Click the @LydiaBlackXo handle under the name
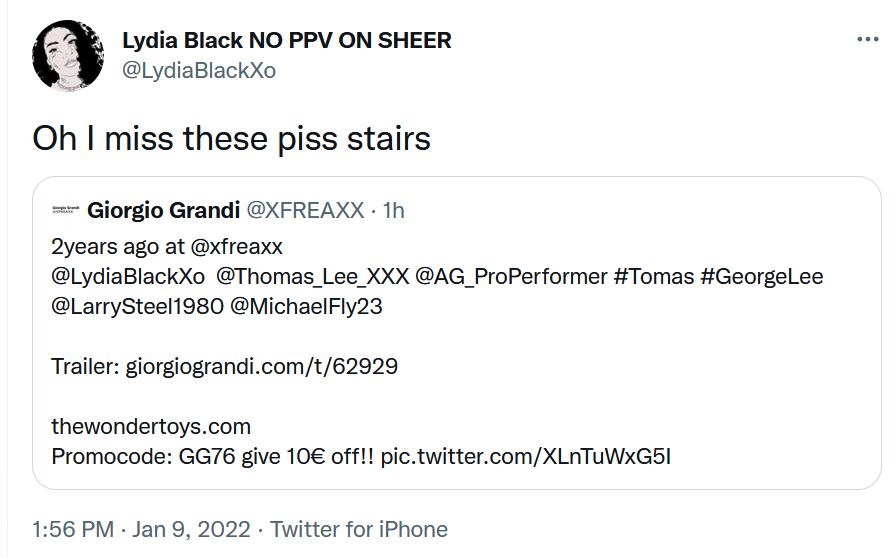 click(x=198, y=71)
